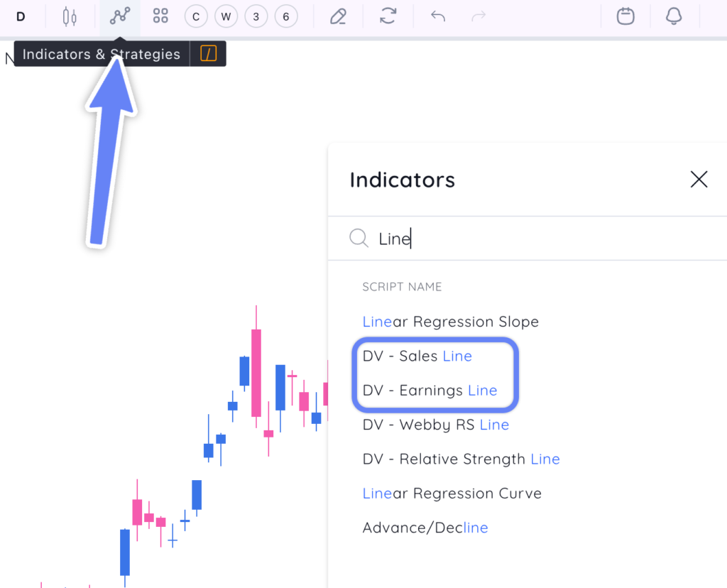This screenshot has height=588, width=727.
Task: Open alerts via the bell icon
Action: point(674,16)
